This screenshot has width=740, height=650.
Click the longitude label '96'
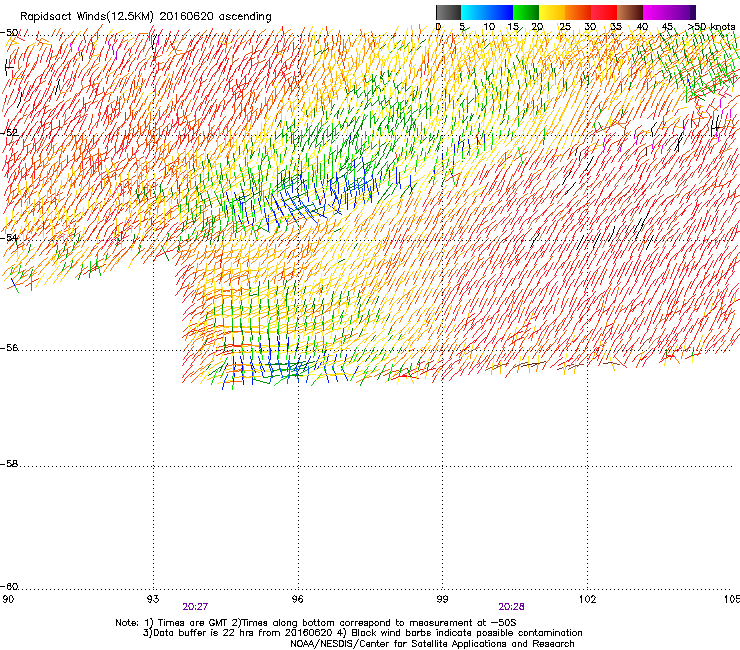coord(297,599)
